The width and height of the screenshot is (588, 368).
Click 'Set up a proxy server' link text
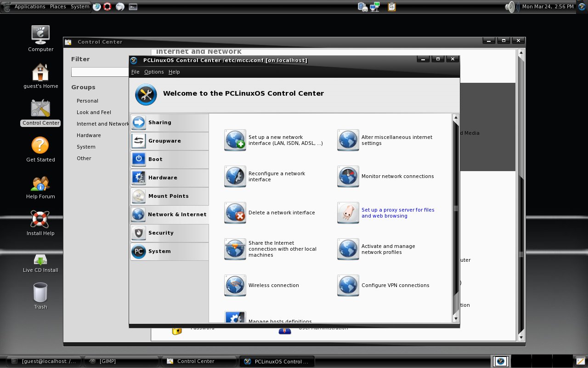(x=398, y=213)
